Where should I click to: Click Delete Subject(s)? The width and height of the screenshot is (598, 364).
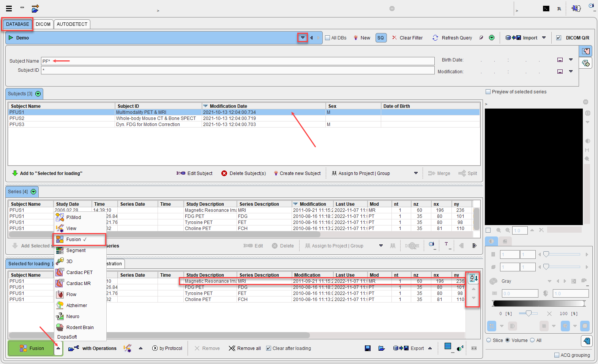pos(244,173)
